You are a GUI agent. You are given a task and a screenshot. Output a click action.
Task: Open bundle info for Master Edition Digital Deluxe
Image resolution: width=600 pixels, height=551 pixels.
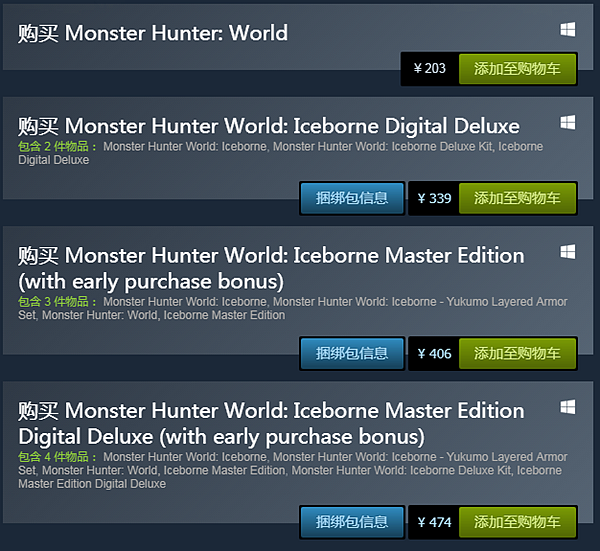point(352,522)
